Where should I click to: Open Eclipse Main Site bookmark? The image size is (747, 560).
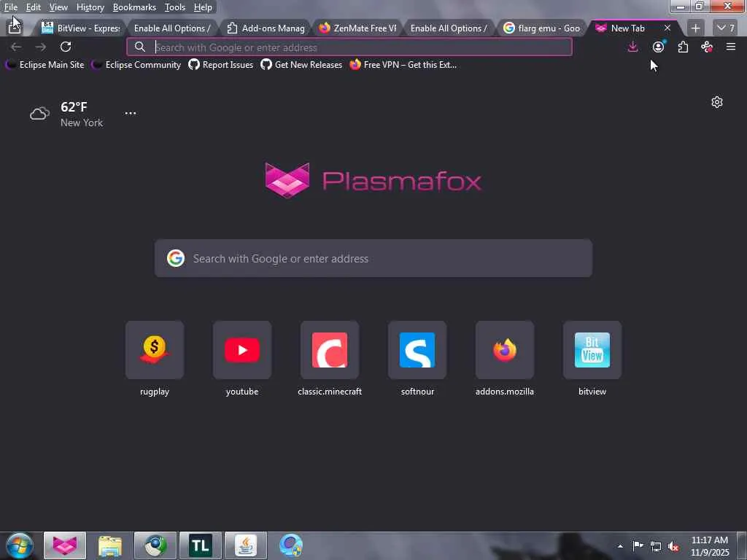[x=44, y=65]
